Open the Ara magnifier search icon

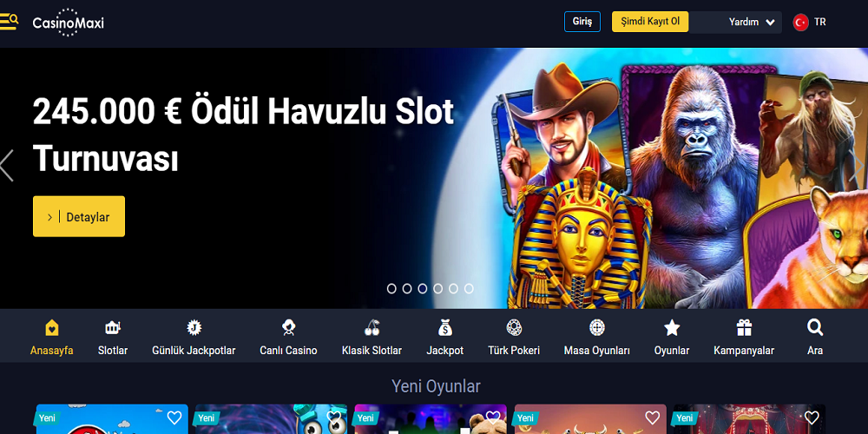click(x=815, y=327)
